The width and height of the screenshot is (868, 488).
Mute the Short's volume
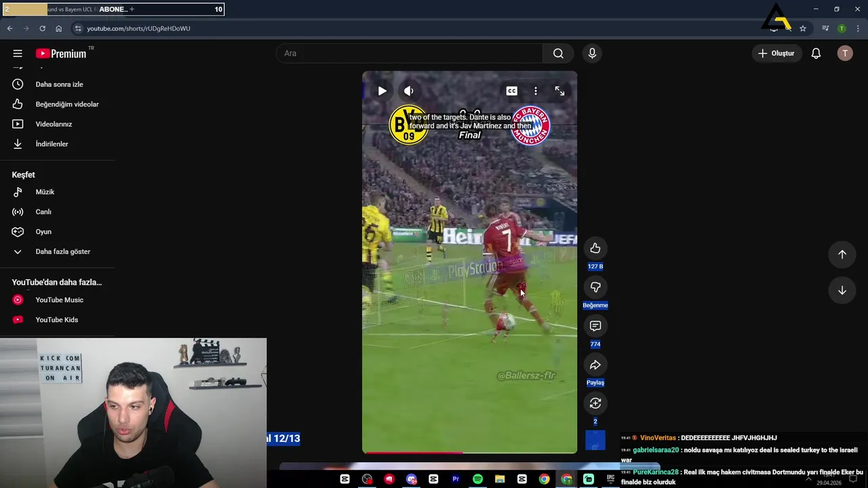(408, 91)
